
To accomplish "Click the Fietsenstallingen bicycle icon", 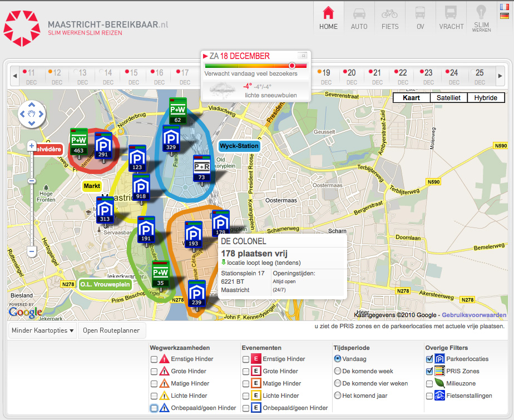I will 439,396.
